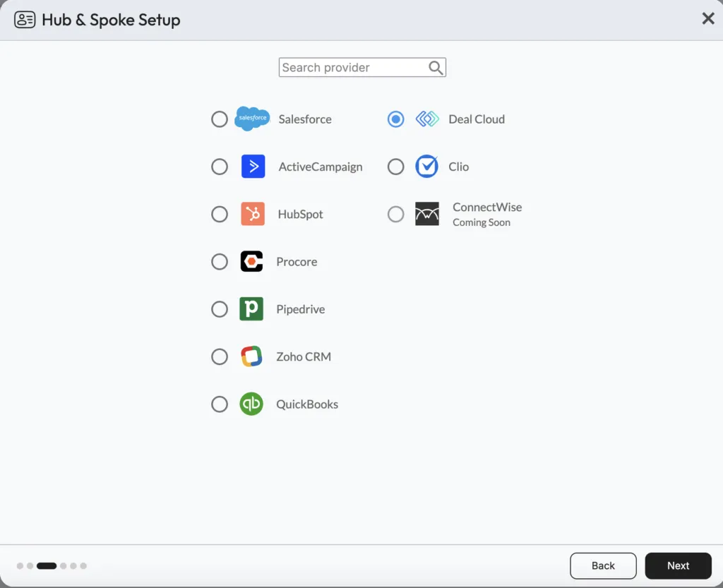This screenshot has height=588, width=723.
Task: Click the ConnectWise label text
Action: [x=487, y=207]
